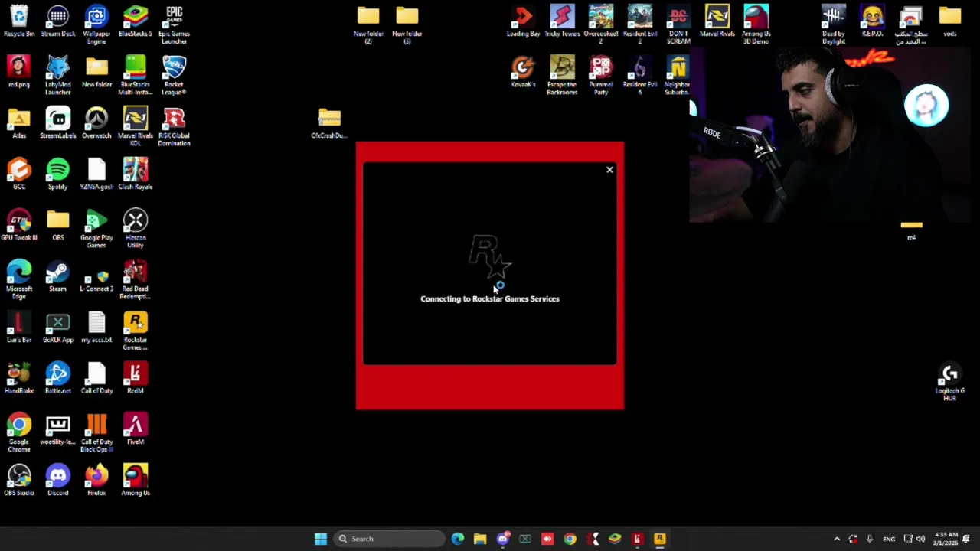Screen dimensions: 980x551
Task: Select the Clash Royale desktop shortcut
Action: pyautogui.click(x=136, y=174)
